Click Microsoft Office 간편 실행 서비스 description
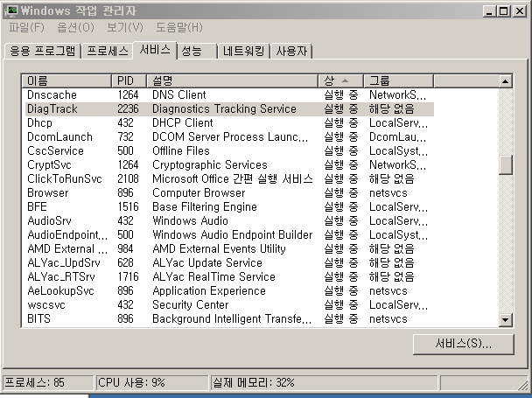Screen dimensions: 532x398 point(233,178)
